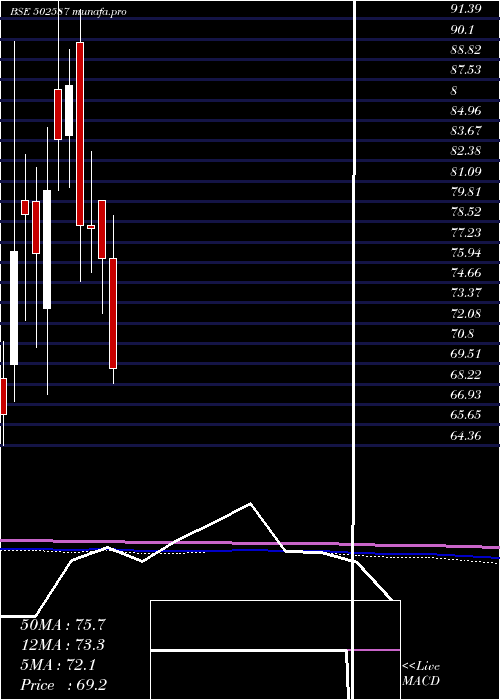Click the 88.82 price level label
Image resolution: width=500 pixels, height=700 pixels.
466,50
